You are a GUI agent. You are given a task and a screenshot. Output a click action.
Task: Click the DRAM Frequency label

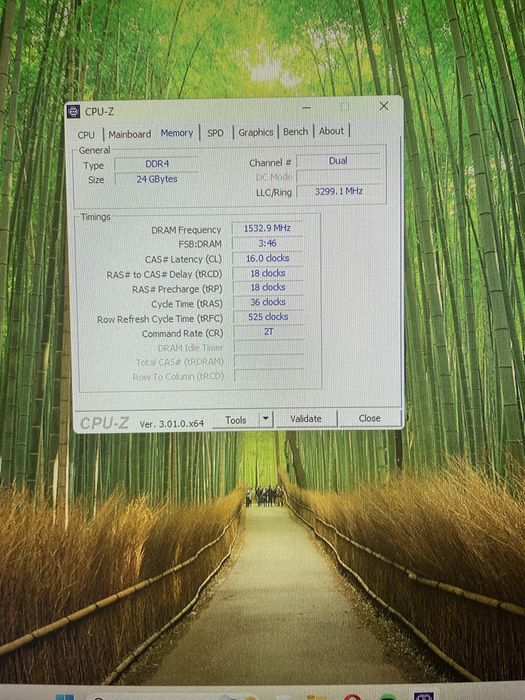186,230
